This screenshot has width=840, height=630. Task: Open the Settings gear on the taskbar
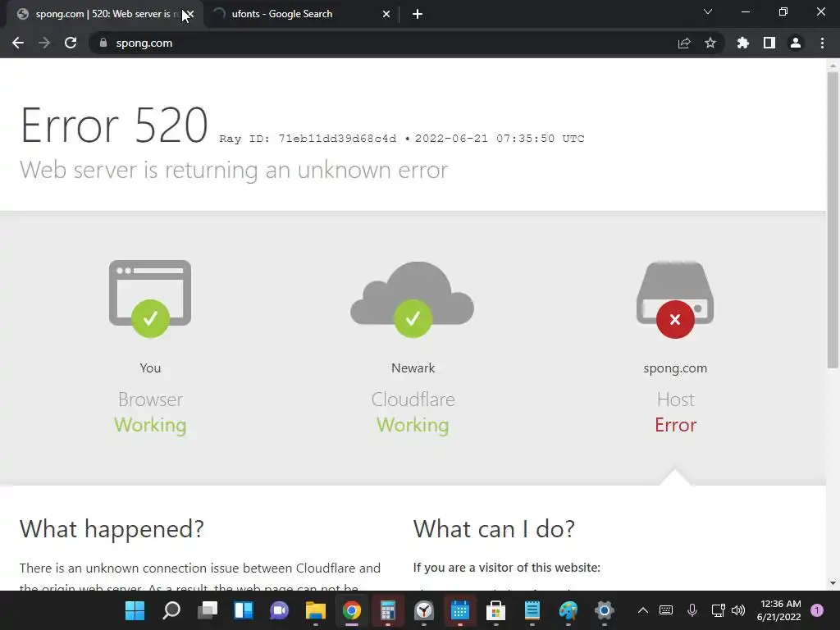click(605, 610)
